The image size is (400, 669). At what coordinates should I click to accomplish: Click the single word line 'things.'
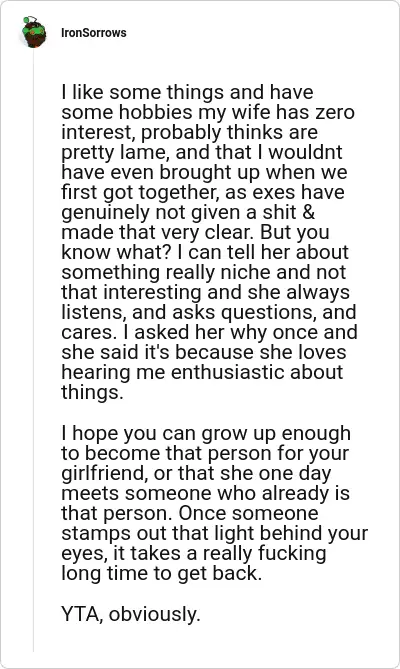pos(92,393)
